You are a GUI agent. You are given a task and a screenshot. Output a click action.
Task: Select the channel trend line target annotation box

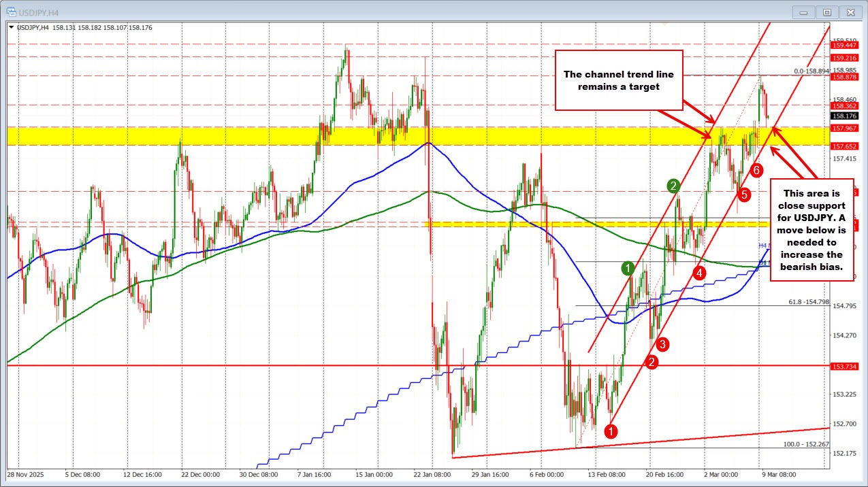pos(619,81)
